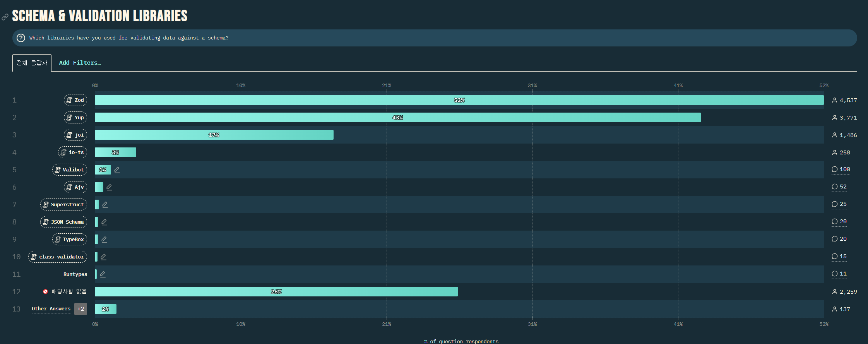Click the pencil icon in the Ajv row
Image resolution: width=868 pixels, height=344 pixels.
[x=109, y=187]
